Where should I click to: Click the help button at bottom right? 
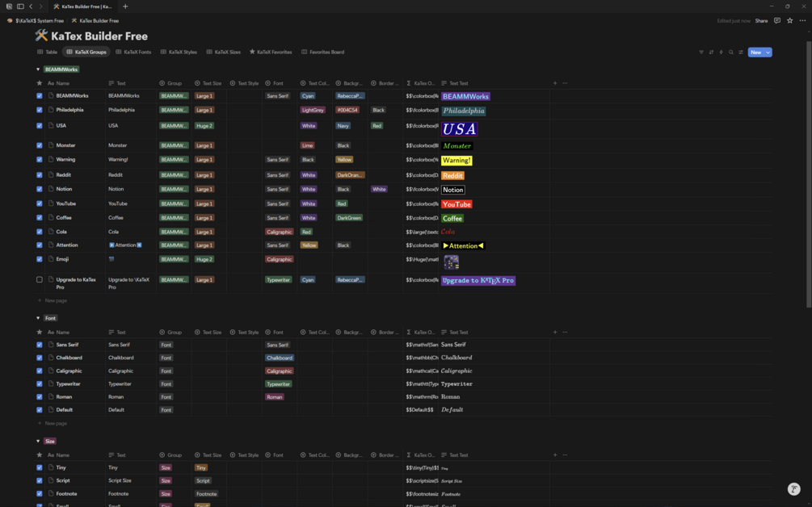[x=793, y=488]
